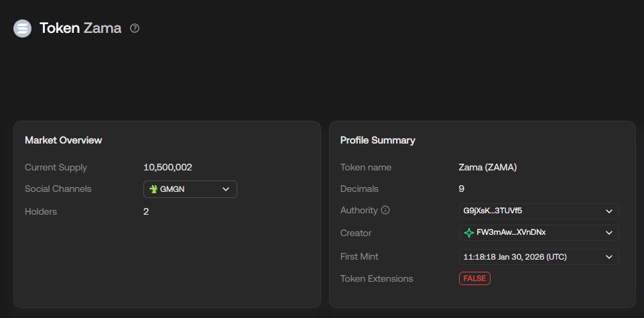Expand the GMGN social channels chevron

[x=226, y=189]
